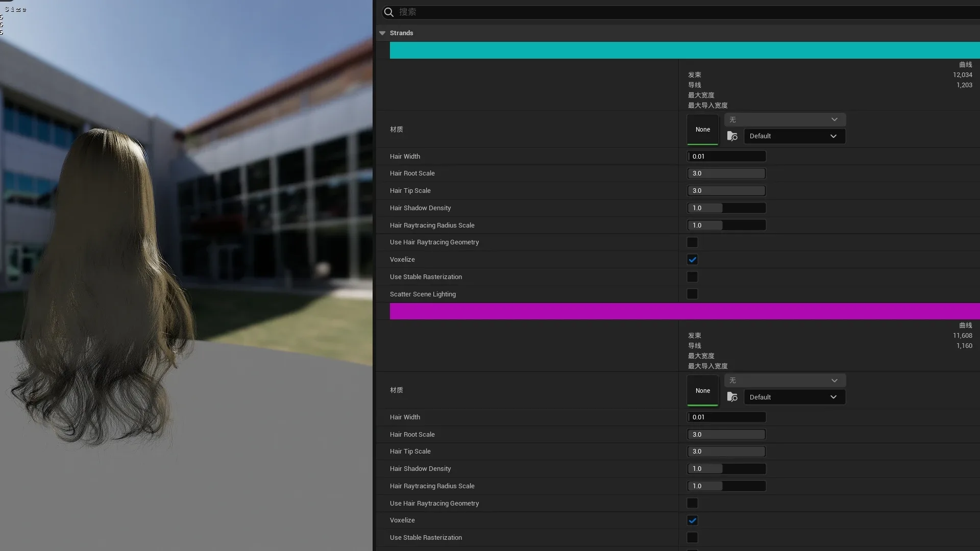Click None material thumbnail in second group
The image size is (980, 551).
[702, 391]
